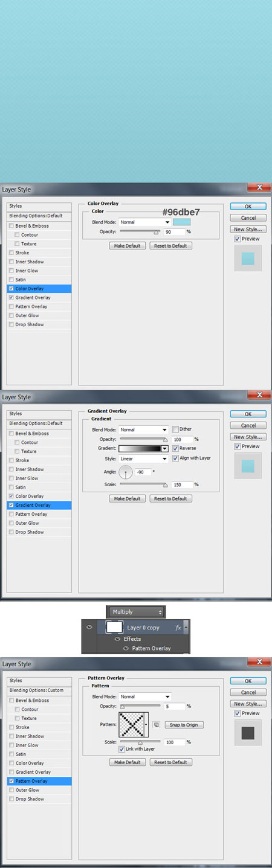This screenshot has width=272, height=868.
Task: Click New Style in the Pattern Overlay settings dialog
Action: click(248, 704)
